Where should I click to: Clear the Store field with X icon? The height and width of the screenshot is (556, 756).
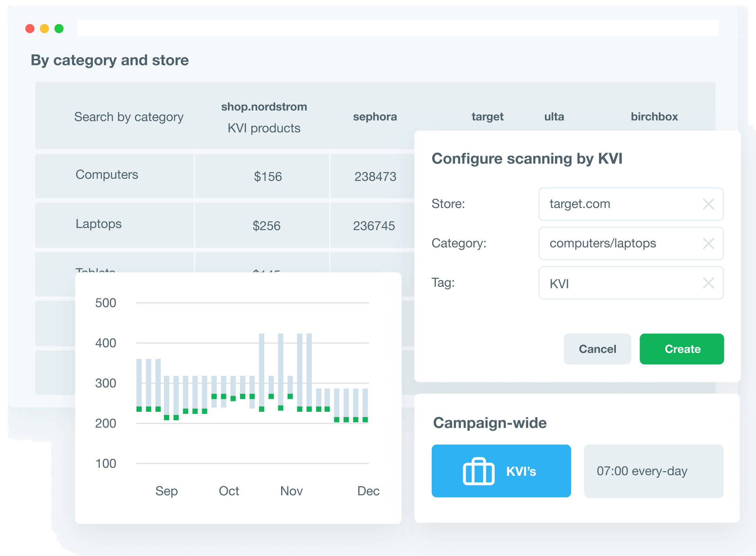708,204
